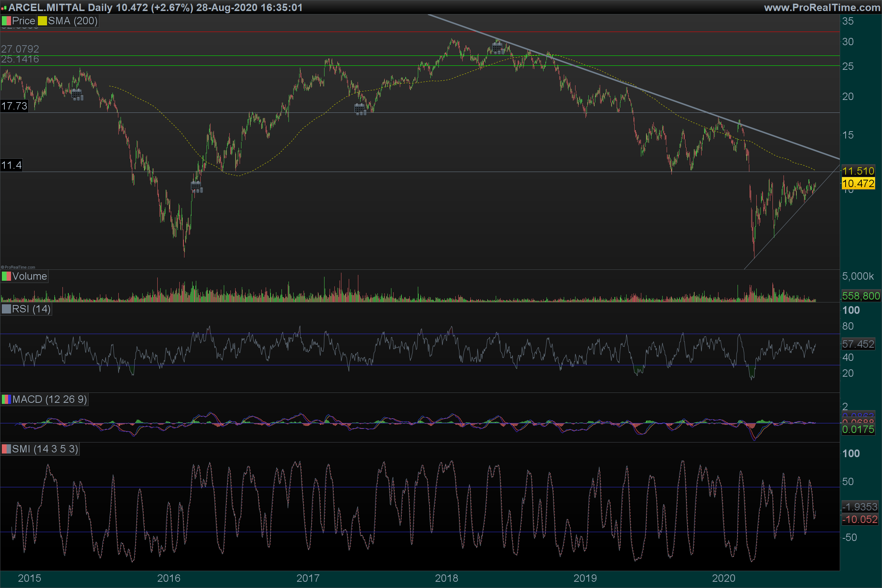Click the Volume legend icon
The image size is (882, 588).
point(6,276)
